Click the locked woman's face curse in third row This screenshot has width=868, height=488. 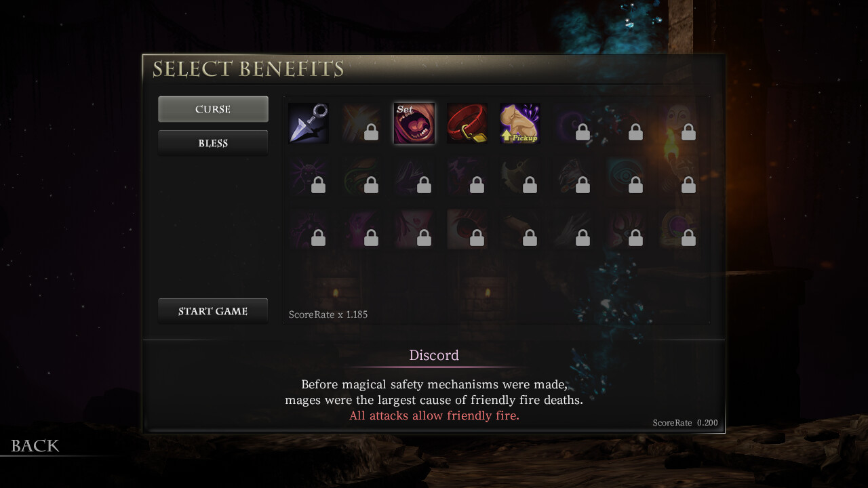[x=414, y=229]
